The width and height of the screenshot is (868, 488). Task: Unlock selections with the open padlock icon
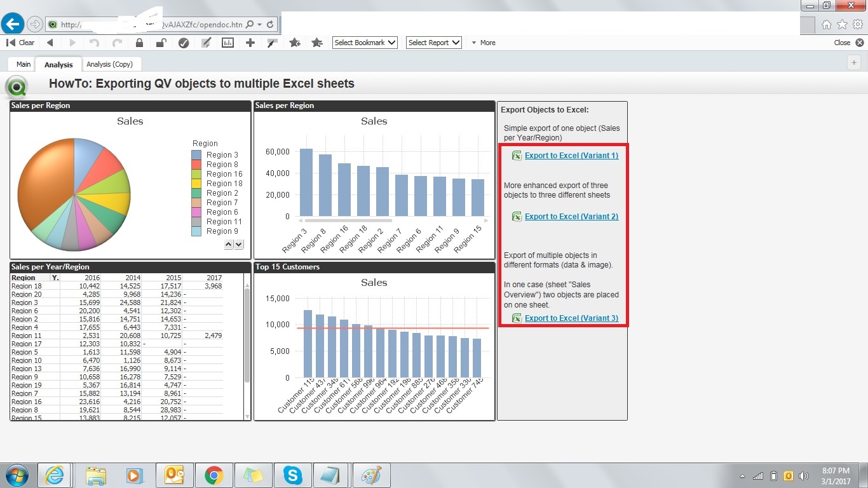161,43
